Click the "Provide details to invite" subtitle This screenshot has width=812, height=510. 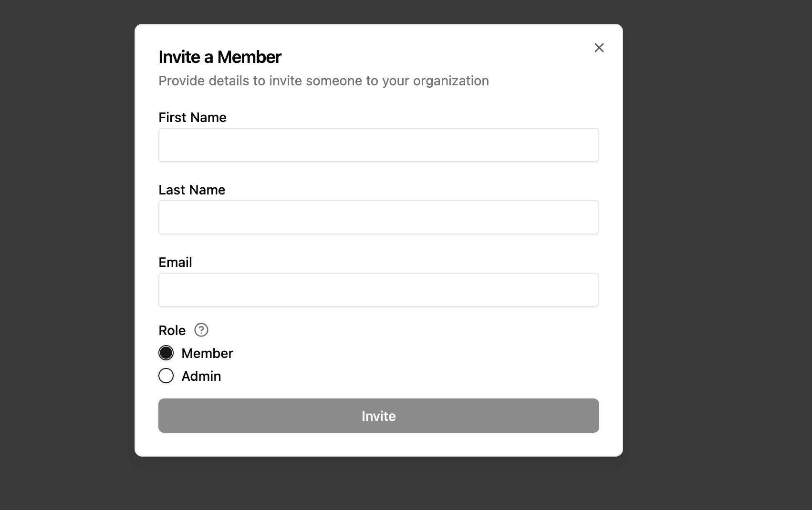[x=323, y=81]
